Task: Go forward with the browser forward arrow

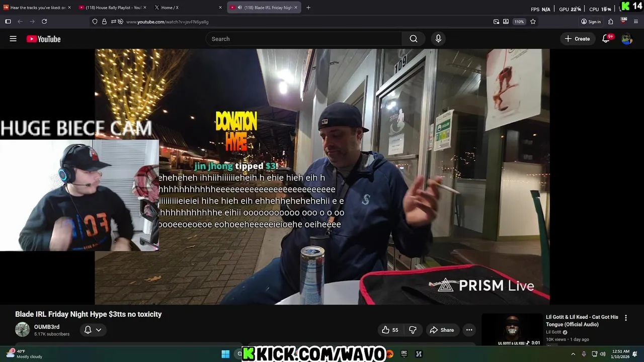Action: click(x=32, y=22)
